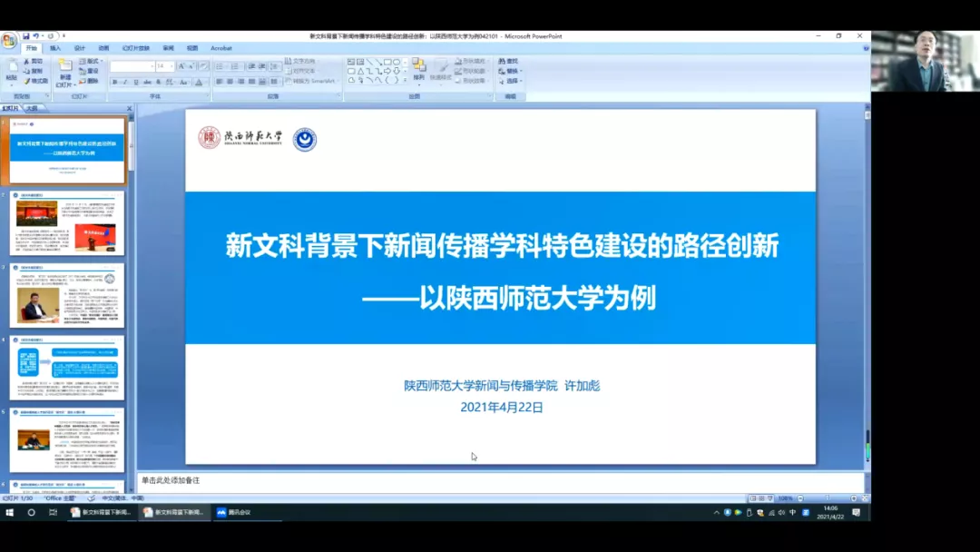Click the Office button logo
The height and width of the screenshot is (552, 980).
point(9,42)
